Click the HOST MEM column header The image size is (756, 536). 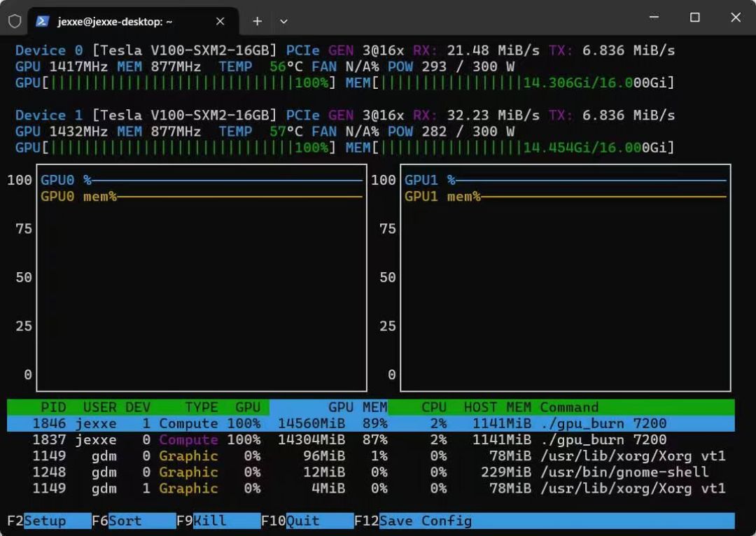(x=497, y=407)
